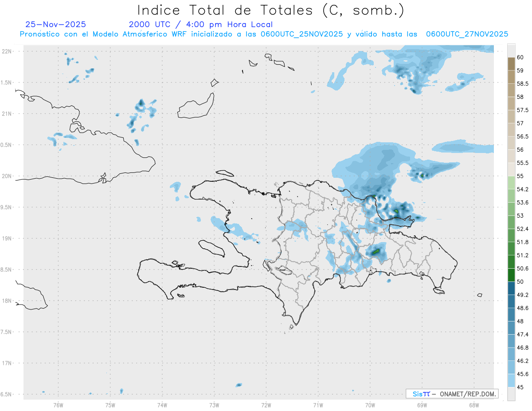532x411 pixels.
Task: Click the "58.5" color bar value
Action: (523, 84)
